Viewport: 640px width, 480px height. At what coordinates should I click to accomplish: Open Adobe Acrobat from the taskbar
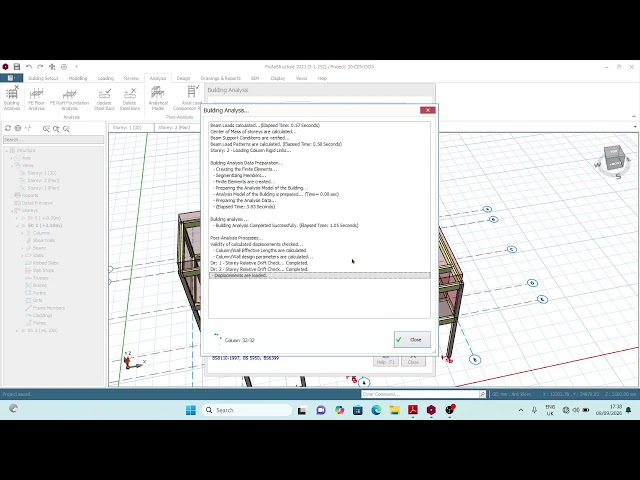(413, 410)
